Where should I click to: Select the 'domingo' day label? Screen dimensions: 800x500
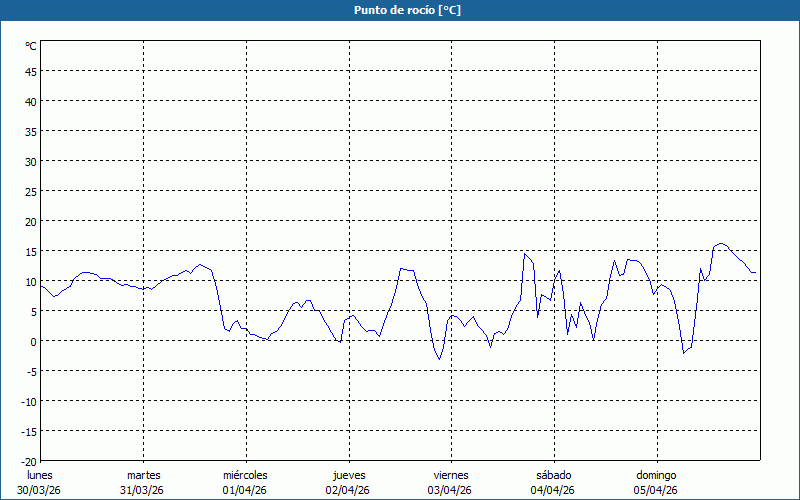[656, 475]
